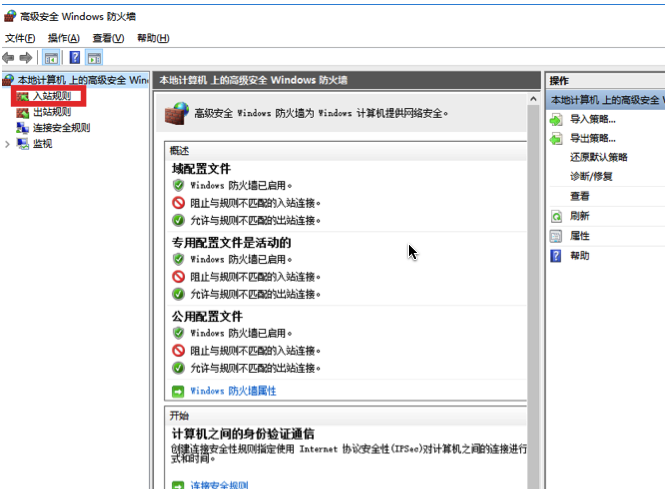Click the 公用配置文件 heading
This screenshot has width=665, height=489.
pyautogui.click(x=207, y=316)
